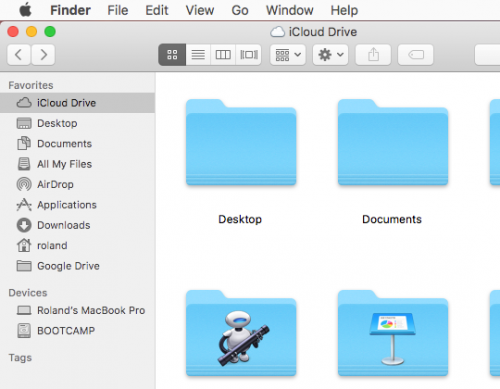This screenshot has height=389, width=500.
Task: Select the Automator folder
Action: tap(241, 333)
